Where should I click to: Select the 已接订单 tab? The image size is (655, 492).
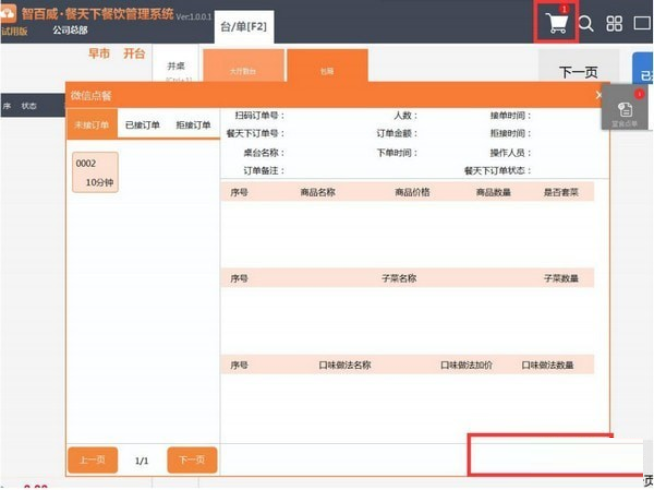142,124
